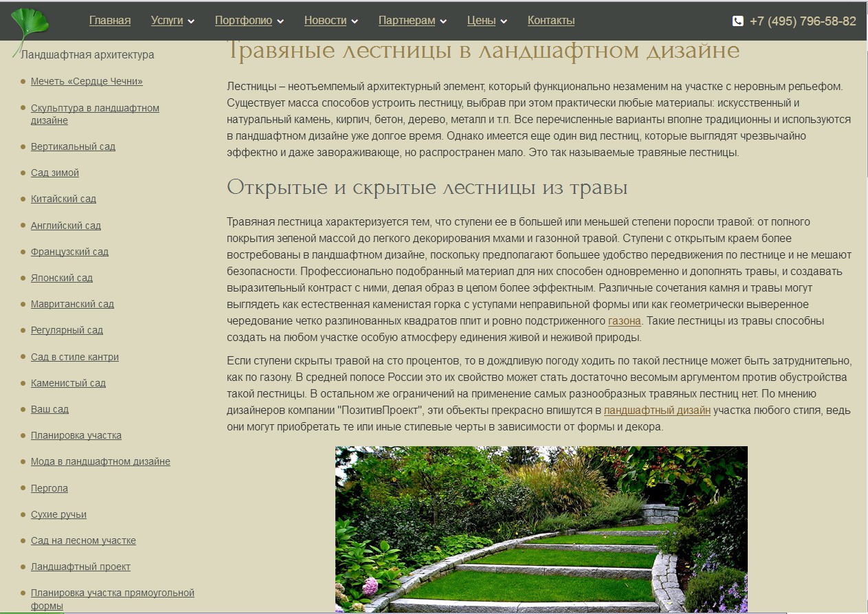Open the Сад в стиле кантри link
This screenshot has height=614, width=868.
coord(75,357)
